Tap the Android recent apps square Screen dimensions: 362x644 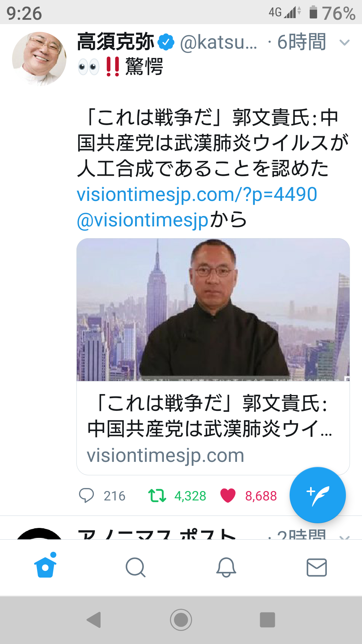267,620
